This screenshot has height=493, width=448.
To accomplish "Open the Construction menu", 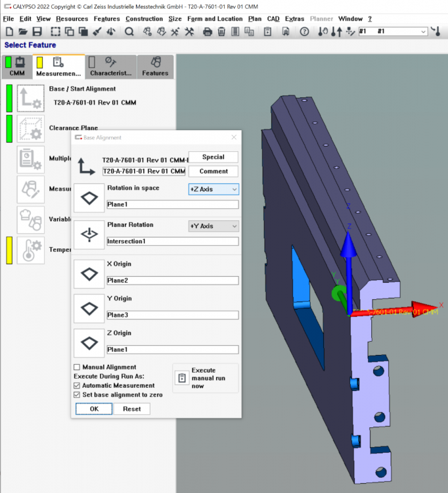I will [144, 18].
